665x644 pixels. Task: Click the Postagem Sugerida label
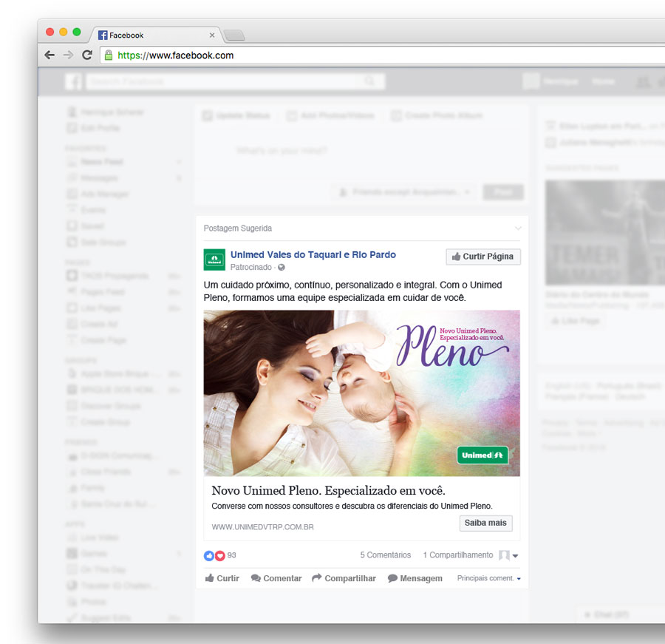[238, 228]
